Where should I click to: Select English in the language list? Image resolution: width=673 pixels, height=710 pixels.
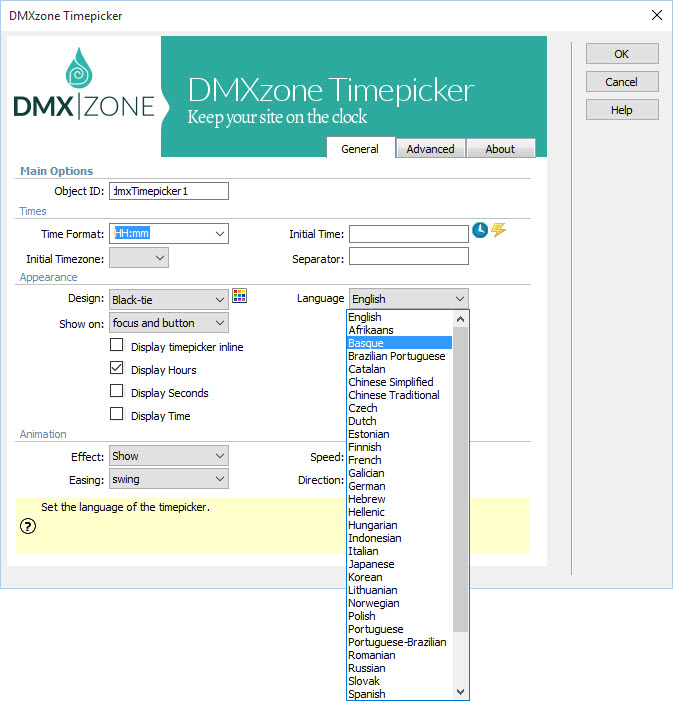(400, 317)
